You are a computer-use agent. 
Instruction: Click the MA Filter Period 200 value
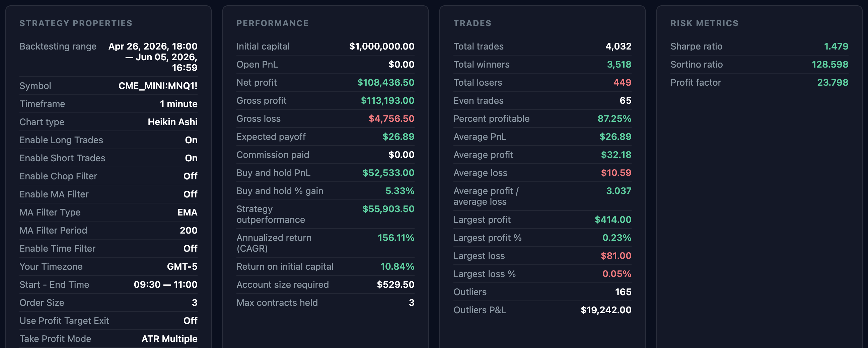coord(189,230)
